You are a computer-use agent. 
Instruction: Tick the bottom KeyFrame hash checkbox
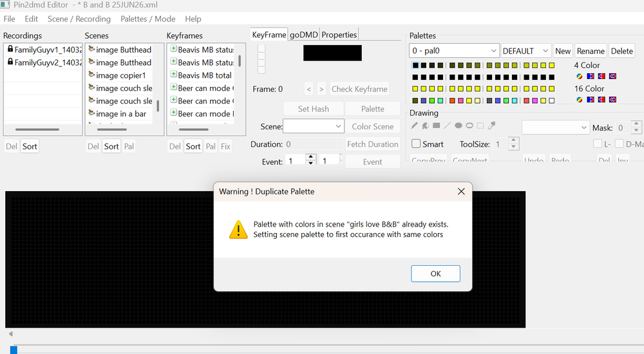pos(261,70)
